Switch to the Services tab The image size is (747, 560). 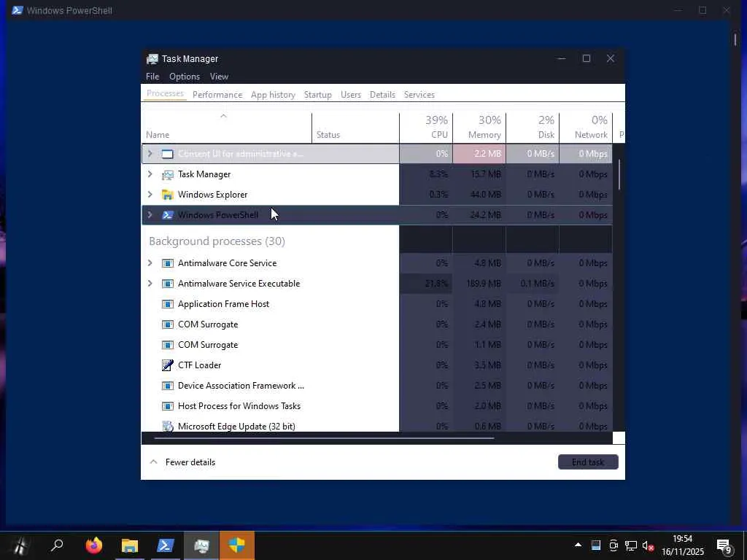click(419, 95)
